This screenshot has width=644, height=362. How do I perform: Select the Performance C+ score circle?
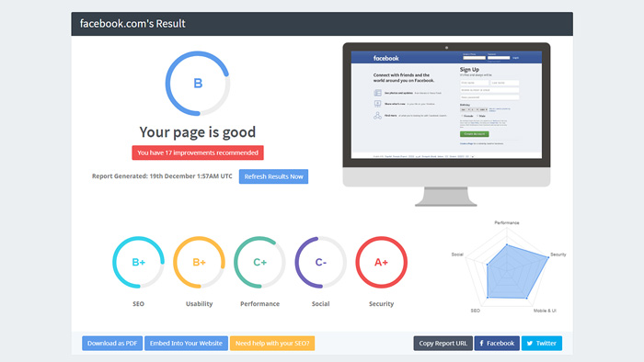(260, 263)
